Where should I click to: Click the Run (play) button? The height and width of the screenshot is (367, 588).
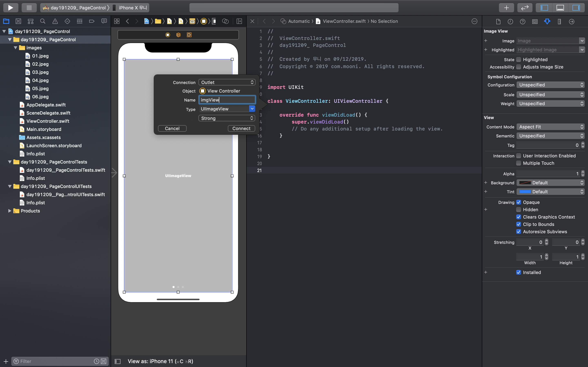pos(10,8)
